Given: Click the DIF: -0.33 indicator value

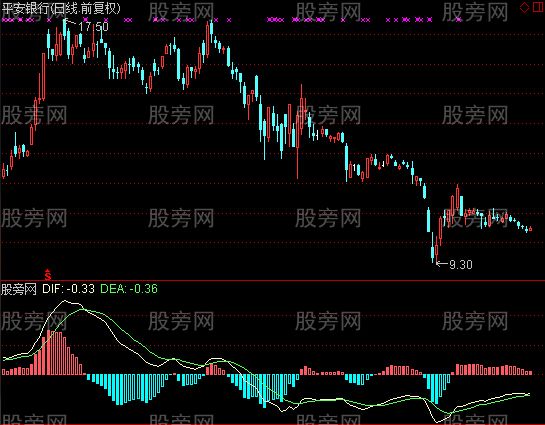Looking at the screenshot, I should (68, 288).
